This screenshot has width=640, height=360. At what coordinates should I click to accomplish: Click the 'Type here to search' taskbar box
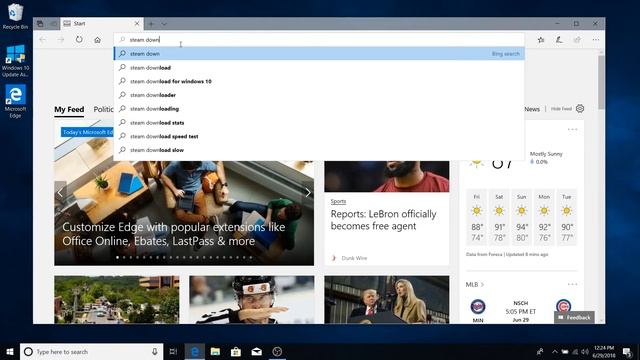[x=91, y=351]
